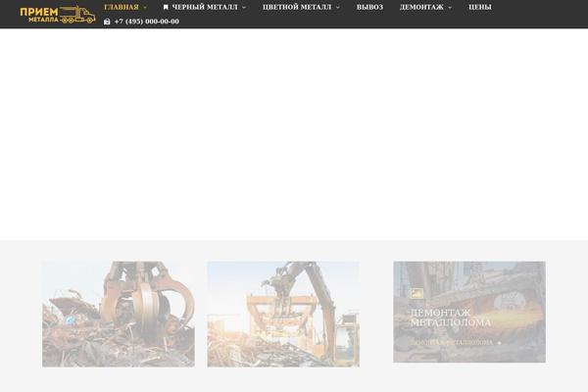Open the scrap grapple claw photo card

click(x=119, y=314)
